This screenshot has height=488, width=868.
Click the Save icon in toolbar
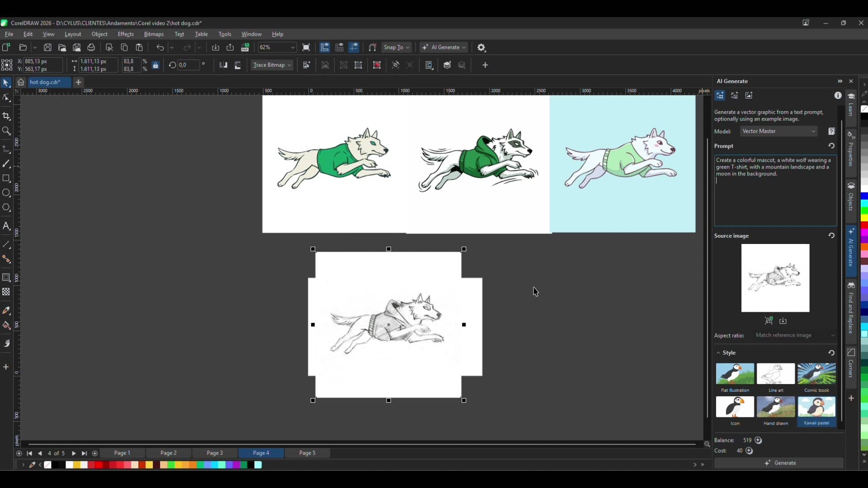click(47, 47)
